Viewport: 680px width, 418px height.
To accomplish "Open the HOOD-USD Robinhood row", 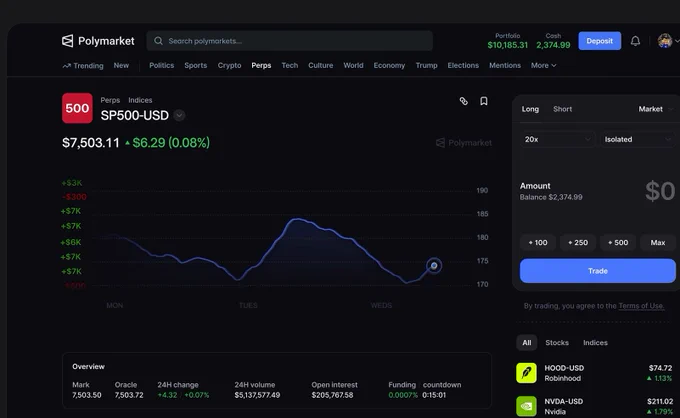I will click(594, 373).
